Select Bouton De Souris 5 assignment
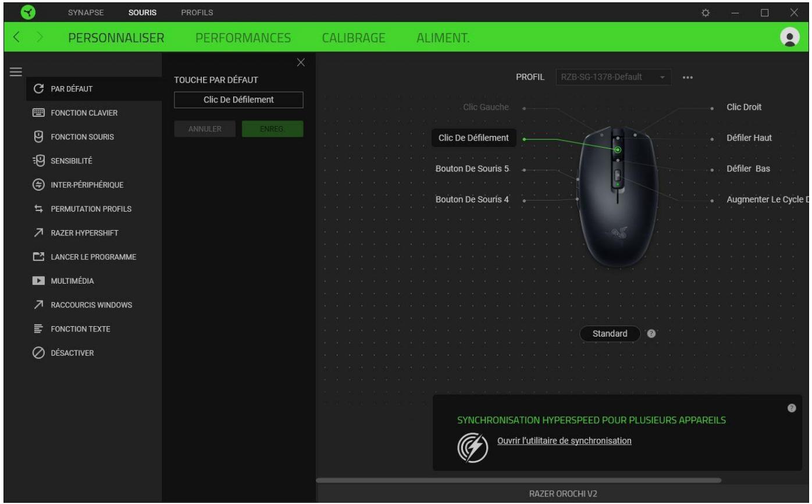The height and width of the screenshot is (504, 812). pyautogui.click(x=472, y=169)
